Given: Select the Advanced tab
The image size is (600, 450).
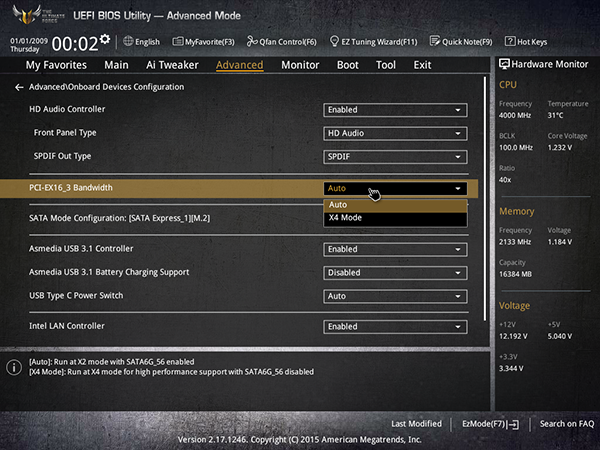Looking at the screenshot, I should (x=240, y=65).
